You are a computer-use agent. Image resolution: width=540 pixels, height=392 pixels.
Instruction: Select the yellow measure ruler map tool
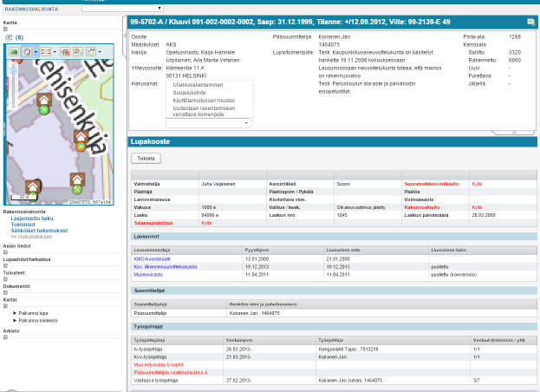tap(46, 52)
